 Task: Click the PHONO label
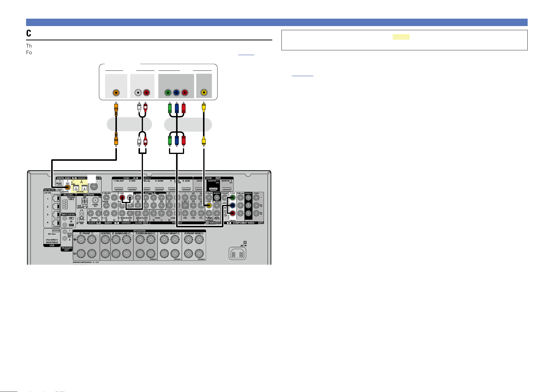click(x=95, y=218)
